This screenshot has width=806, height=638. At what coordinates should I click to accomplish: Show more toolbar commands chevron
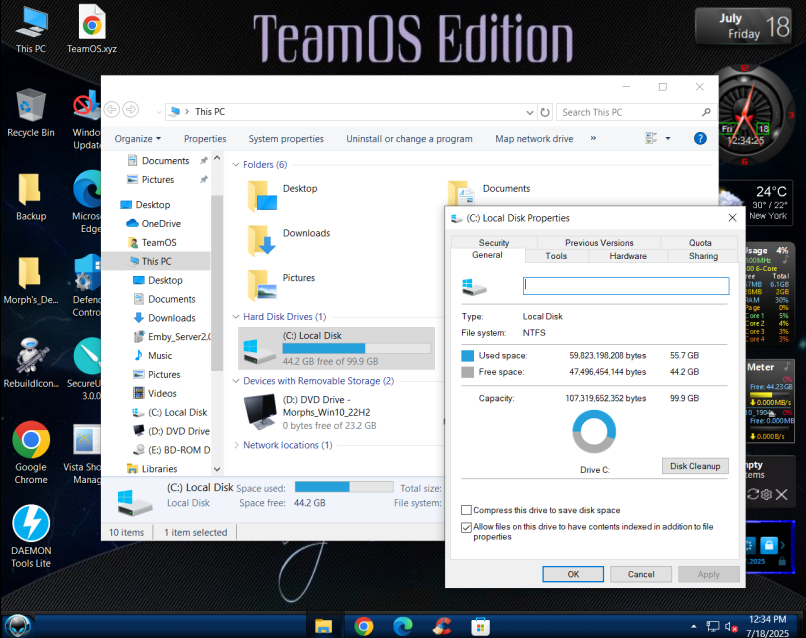593,138
